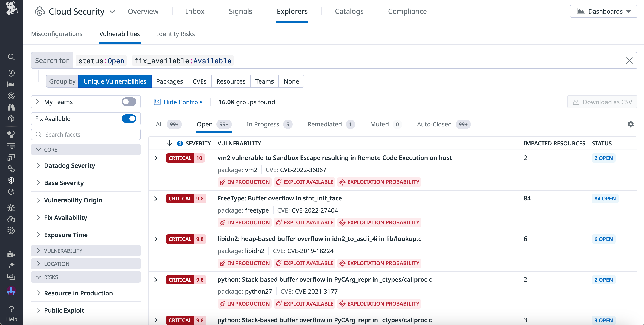Click the Bits AI sparkles icon in sidebar
This screenshot has width=644, height=325.
click(11, 265)
